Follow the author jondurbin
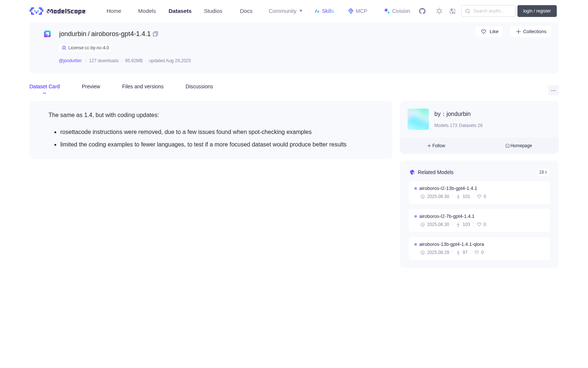 436,146
